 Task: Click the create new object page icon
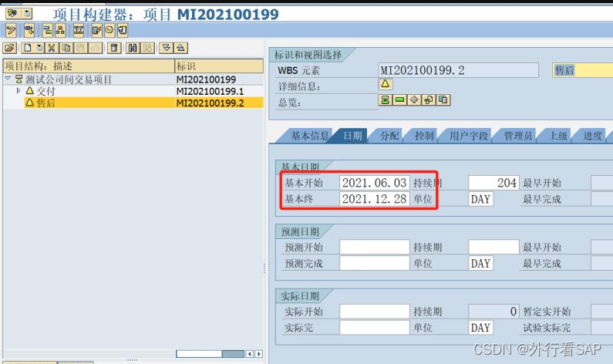[x=27, y=48]
